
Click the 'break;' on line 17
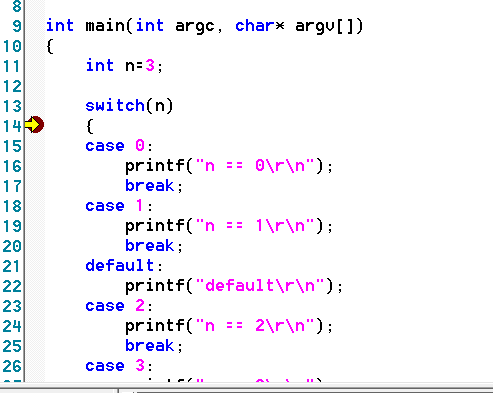coord(154,186)
